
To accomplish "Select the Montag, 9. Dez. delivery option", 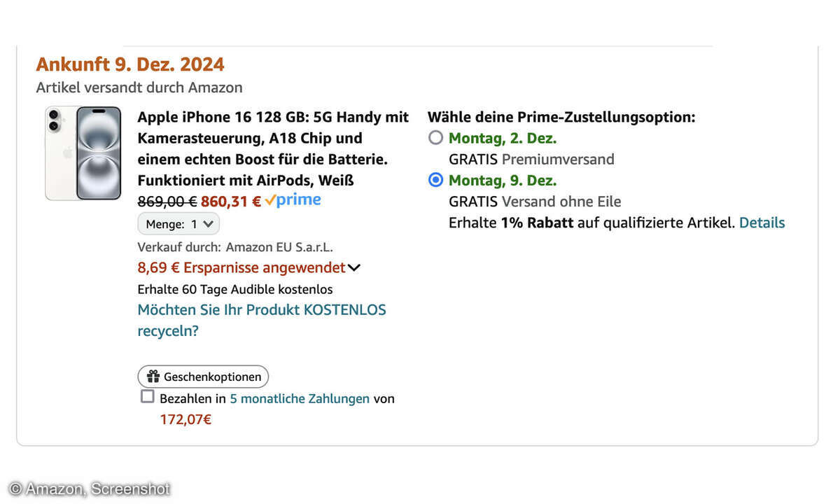I will point(435,180).
